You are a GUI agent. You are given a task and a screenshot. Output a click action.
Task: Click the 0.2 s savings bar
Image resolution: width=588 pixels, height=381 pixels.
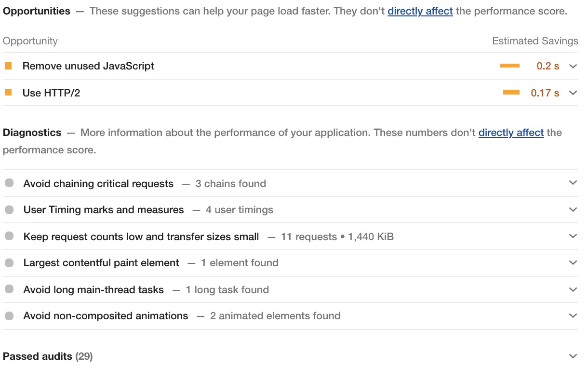509,66
